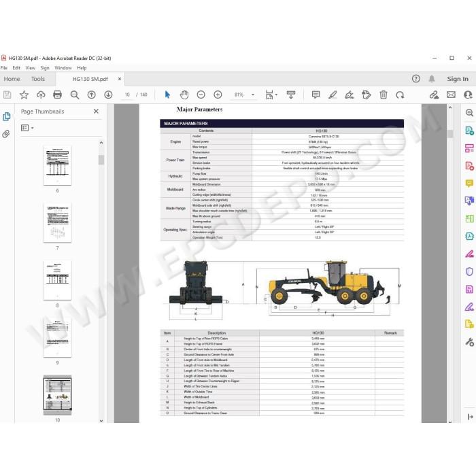Close the Page Thumbnails panel
The width and height of the screenshot is (476, 476).
(96, 112)
